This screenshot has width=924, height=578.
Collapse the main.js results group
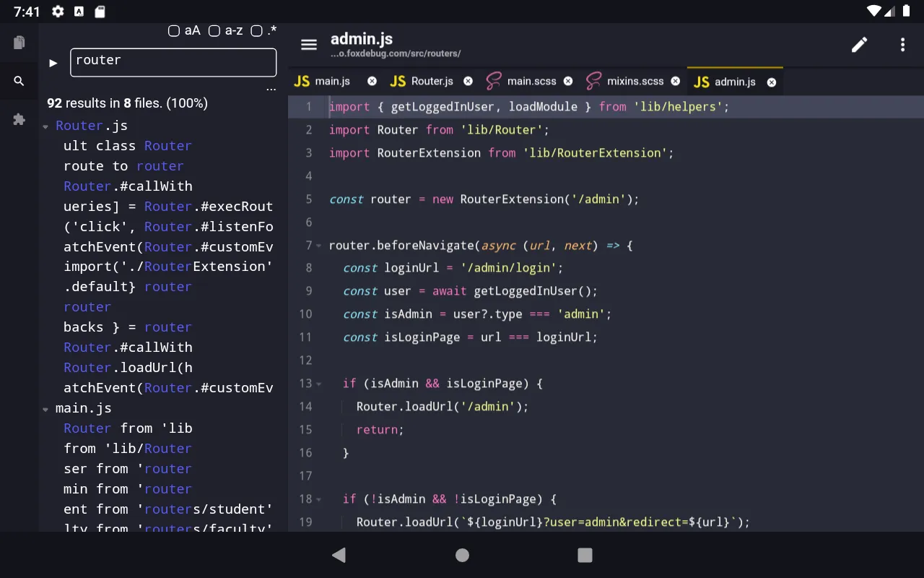click(45, 409)
